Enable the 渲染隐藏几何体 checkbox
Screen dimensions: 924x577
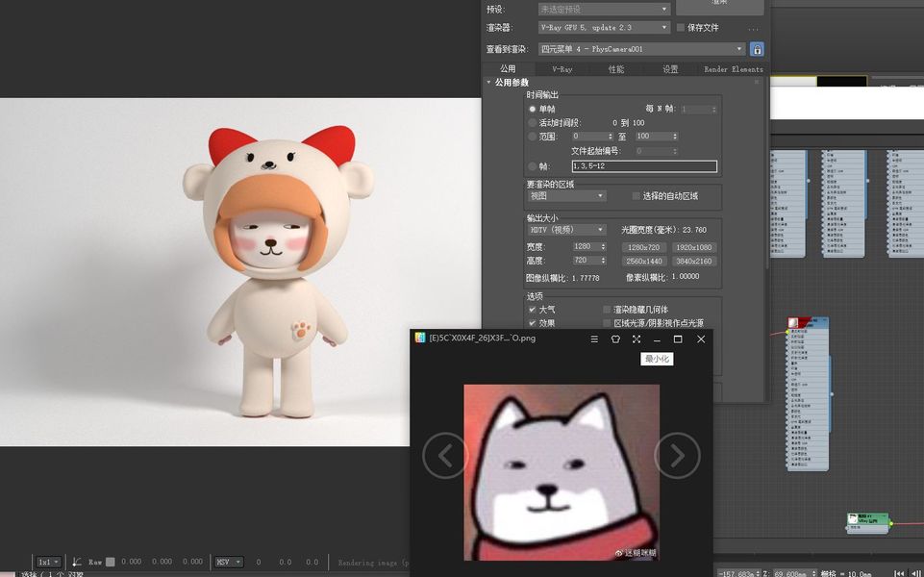tap(607, 309)
